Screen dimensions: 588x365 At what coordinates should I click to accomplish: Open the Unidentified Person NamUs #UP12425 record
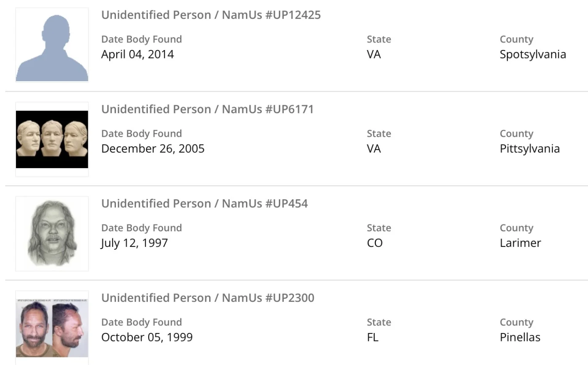[x=211, y=15]
